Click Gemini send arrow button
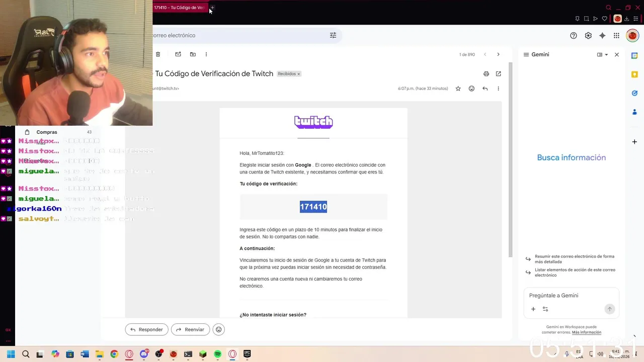 click(609, 309)
